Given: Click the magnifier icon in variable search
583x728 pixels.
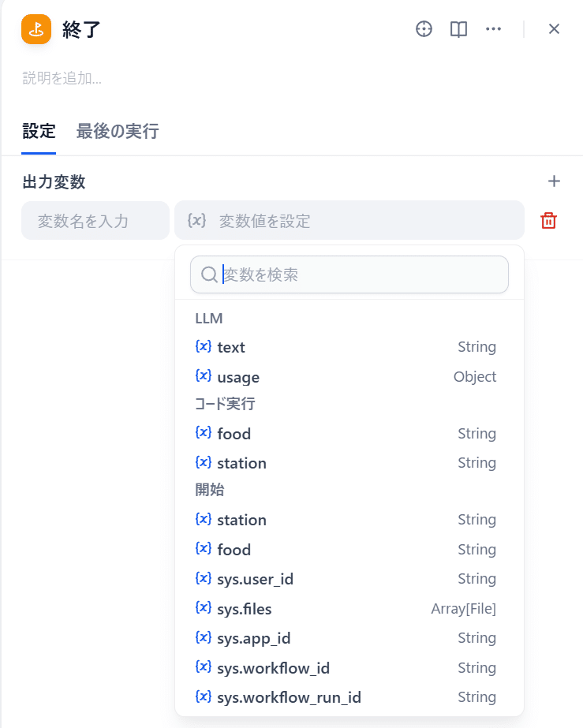Looking at the screenshot, I should tap(209, 274).
